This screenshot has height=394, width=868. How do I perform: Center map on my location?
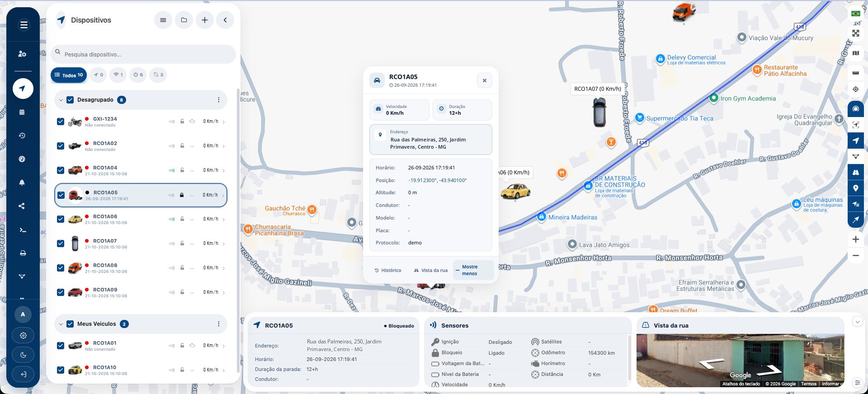[x=856, y=89]
